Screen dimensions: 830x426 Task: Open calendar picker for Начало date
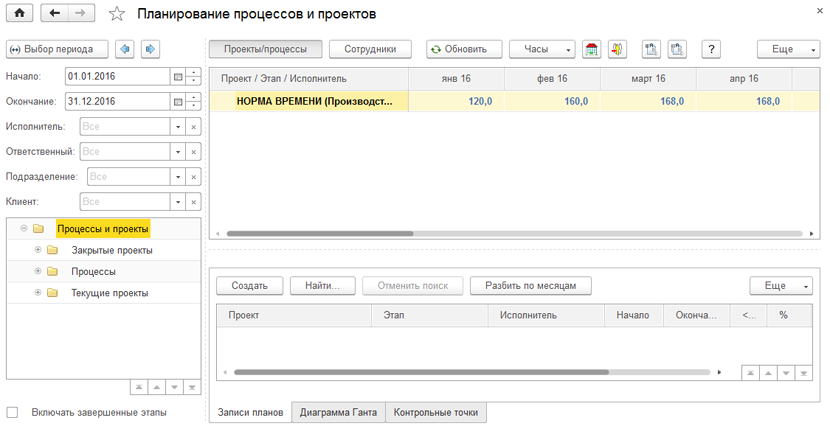(178, 76)
